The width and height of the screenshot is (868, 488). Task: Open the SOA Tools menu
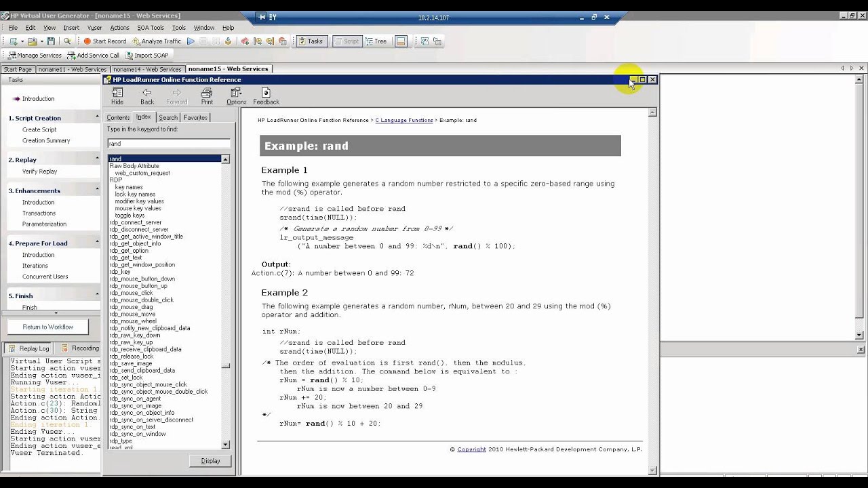click(151, 28)
